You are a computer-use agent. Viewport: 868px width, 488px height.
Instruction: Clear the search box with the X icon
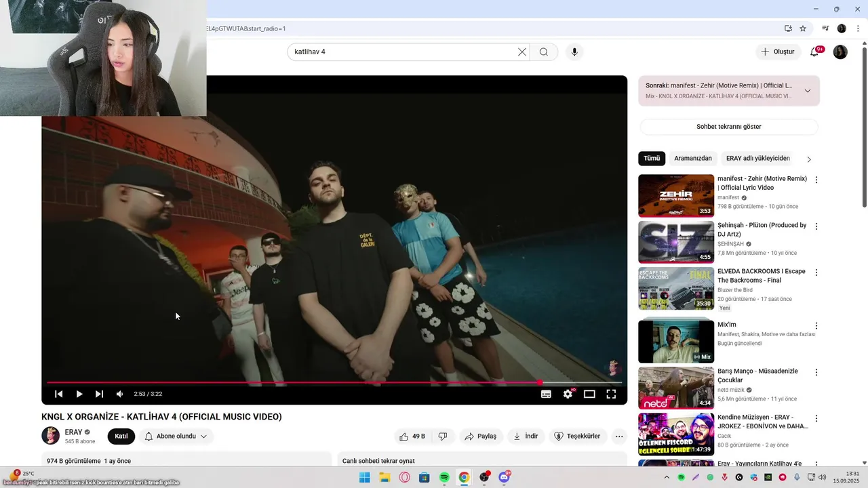522,52
